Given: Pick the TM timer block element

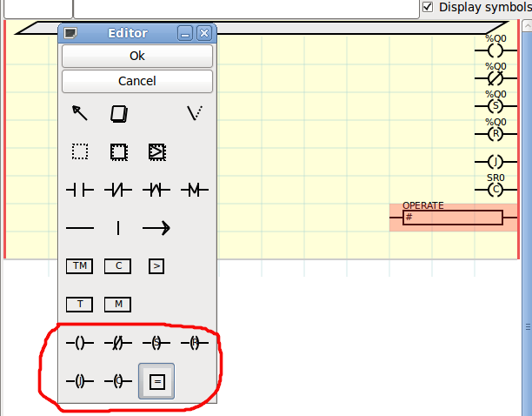Looking at the screenshot, I should 80,266.
